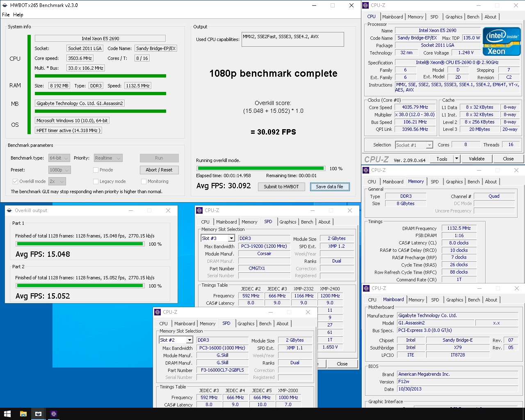
Task: Open the Benchmark type 64-bit dropdown
Action: 59,158
